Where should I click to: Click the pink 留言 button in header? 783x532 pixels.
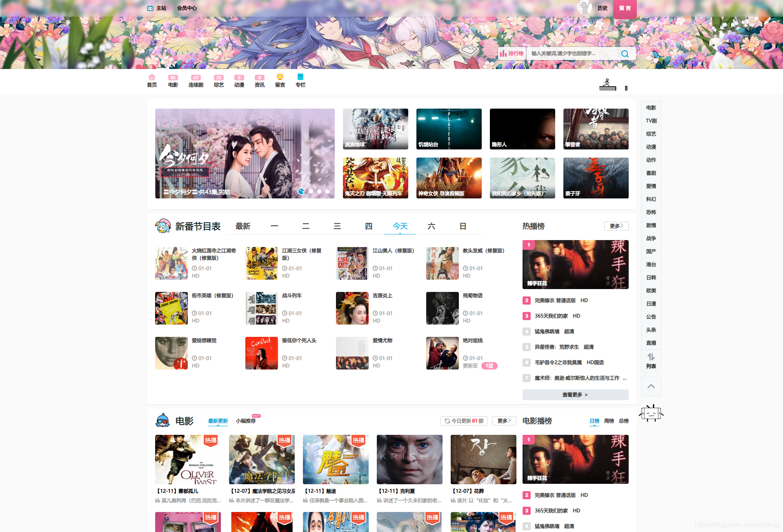625,8
